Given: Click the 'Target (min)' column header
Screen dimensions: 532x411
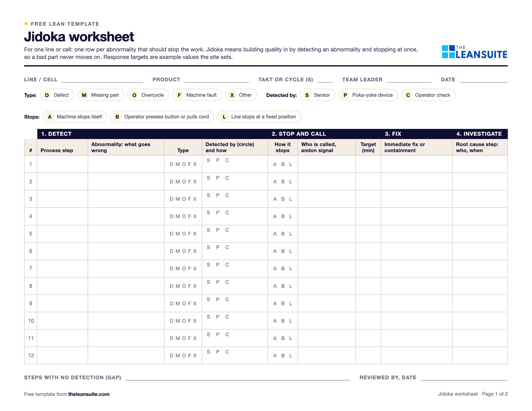Looking at the screenshot, I should (x=368, y=147).
